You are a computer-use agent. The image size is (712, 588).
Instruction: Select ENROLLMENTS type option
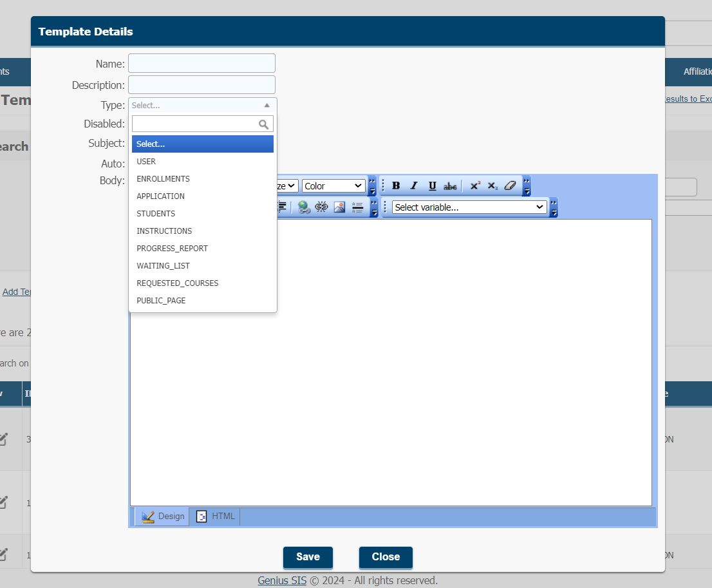203,178
